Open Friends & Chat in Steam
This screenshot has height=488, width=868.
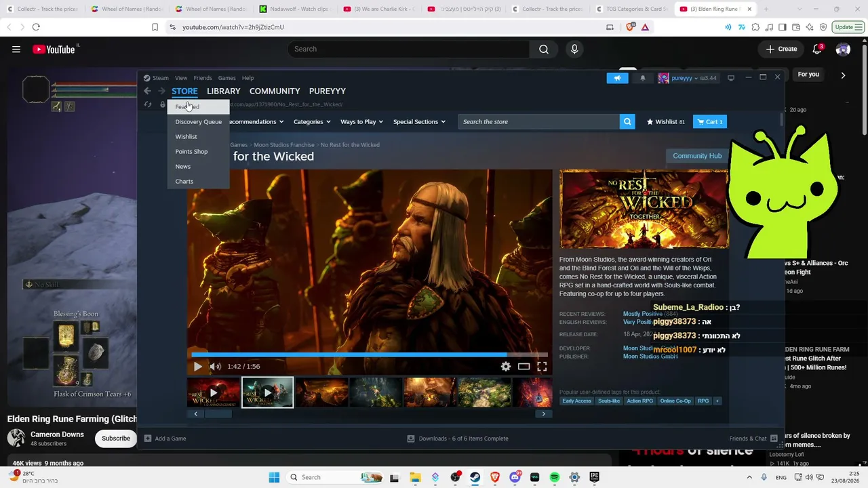pos(753,439)
